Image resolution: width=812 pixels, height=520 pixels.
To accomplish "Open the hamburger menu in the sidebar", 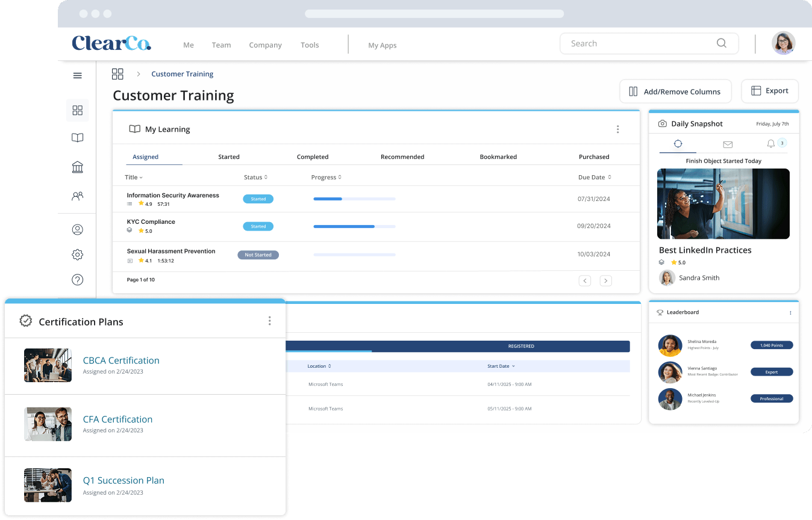I will tap(77, 76).
